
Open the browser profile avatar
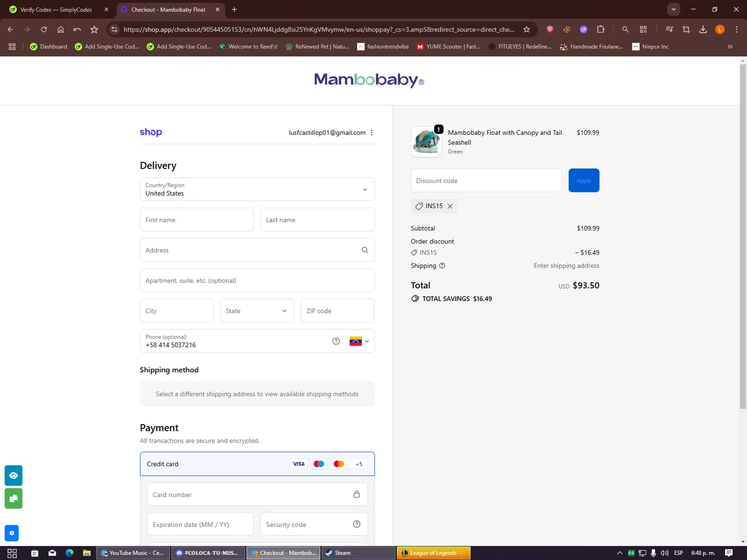pyautogui.click(x=720, y=29)
